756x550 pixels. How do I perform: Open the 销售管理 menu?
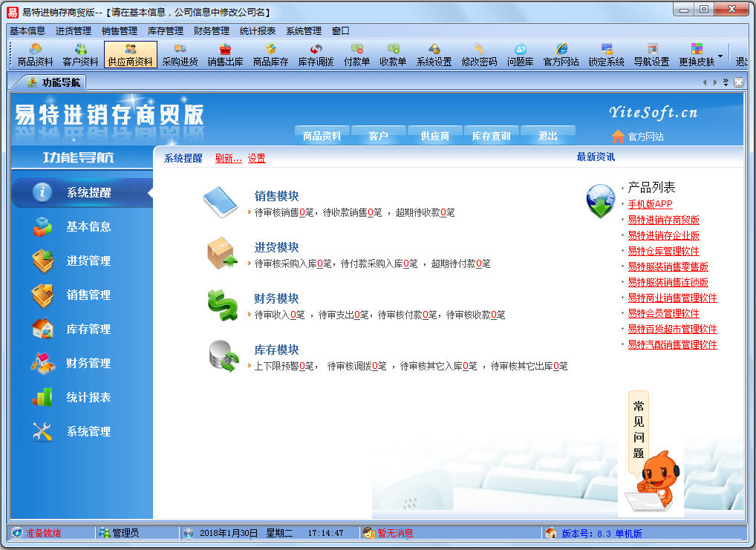point(120,31)
